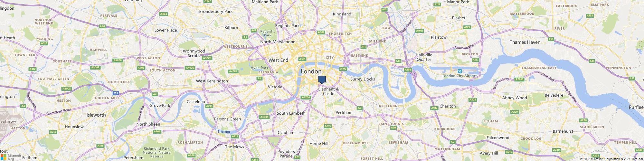Viewport: 644px width, 161px height.
Task: Click the Hyde Park label
Action: [260, 68]
